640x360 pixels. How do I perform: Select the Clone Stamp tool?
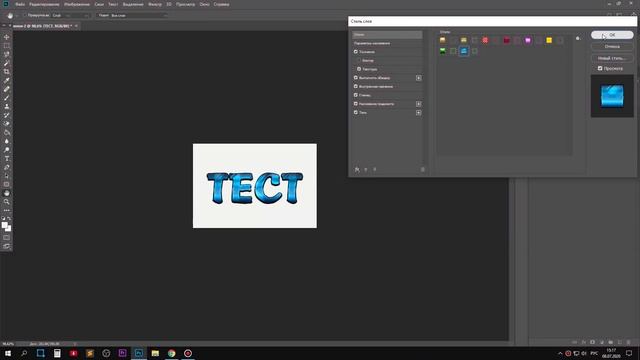coord(7,106)
